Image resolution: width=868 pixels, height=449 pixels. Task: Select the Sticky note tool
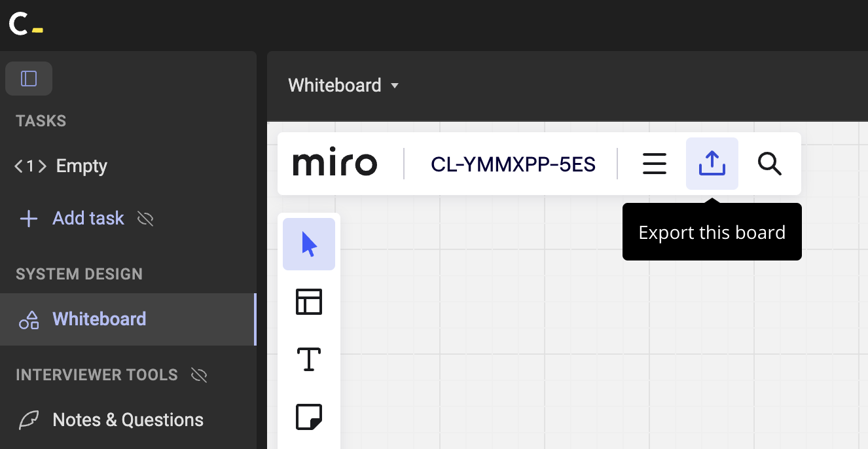pos(309,417)
